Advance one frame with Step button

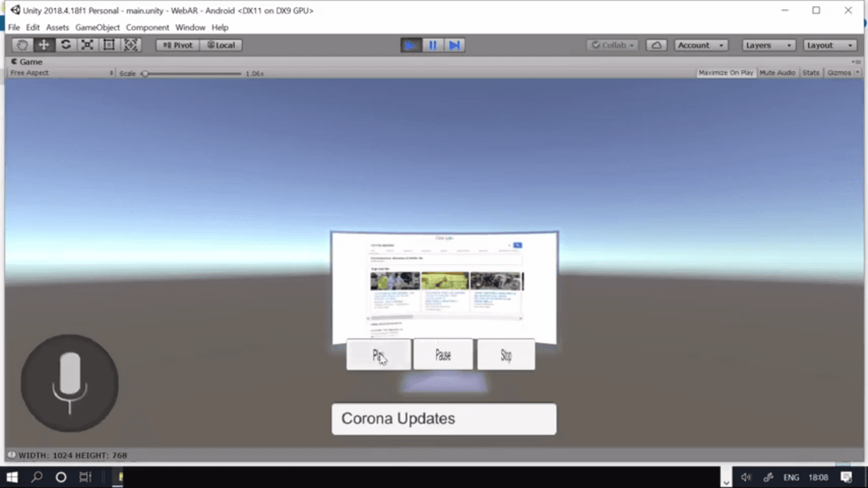pyautogui.click(x=454, y=45)
